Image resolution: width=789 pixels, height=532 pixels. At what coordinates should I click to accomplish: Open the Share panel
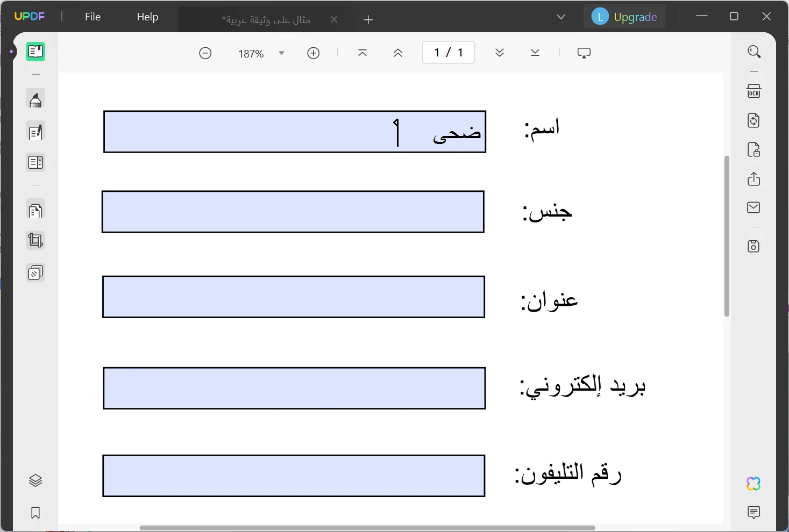click(x=754, y=179)
